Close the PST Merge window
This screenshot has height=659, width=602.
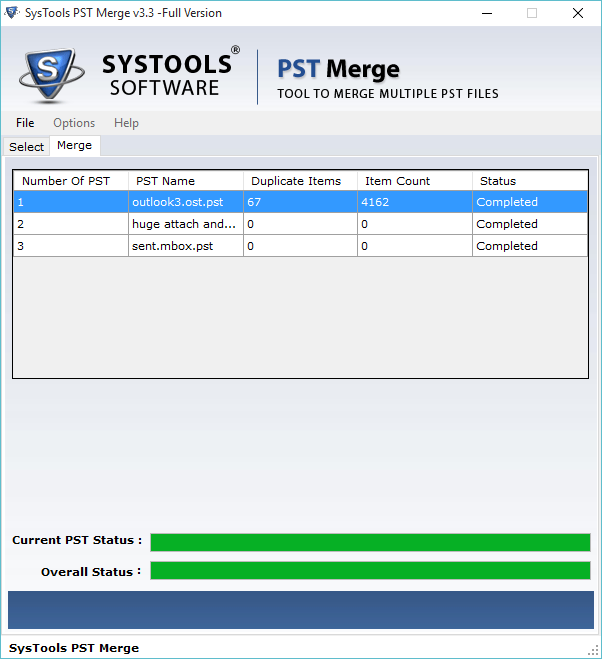click(x=578, y=13)
